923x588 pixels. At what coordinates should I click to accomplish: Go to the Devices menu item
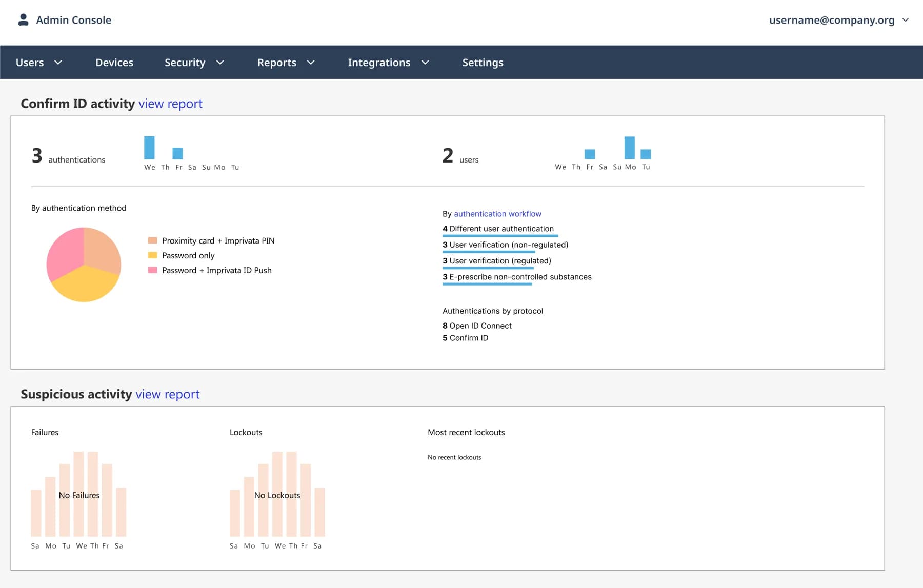(x=114, y=63)
